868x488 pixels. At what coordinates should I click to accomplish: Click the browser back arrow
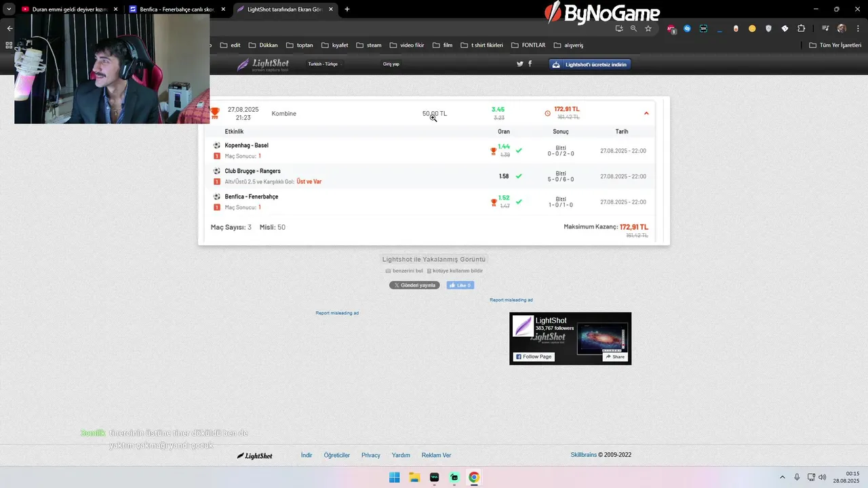[x=9, y=28]
